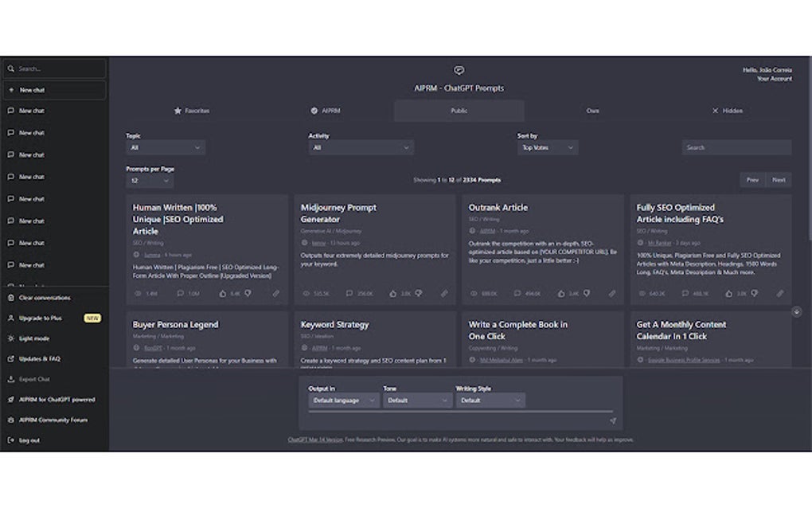The width and height of the screenshot is (812, 508).
Task: Open the Sort by Top Votes dropdown
Action: click(548, 148)
